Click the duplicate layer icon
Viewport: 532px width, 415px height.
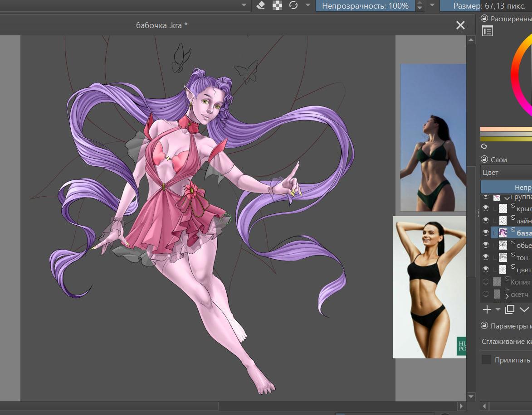pos(510,309)
